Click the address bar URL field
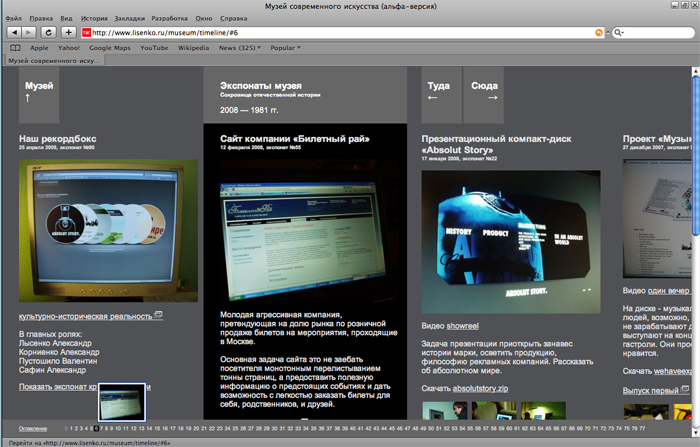The width and height of the screenshot is (700, 447). point(340,33)
